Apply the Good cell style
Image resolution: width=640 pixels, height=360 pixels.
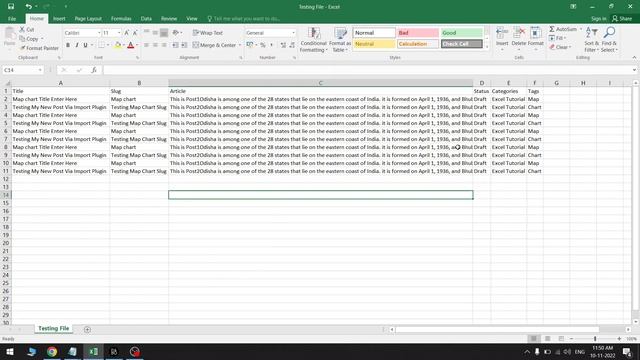tap(462, 33)
